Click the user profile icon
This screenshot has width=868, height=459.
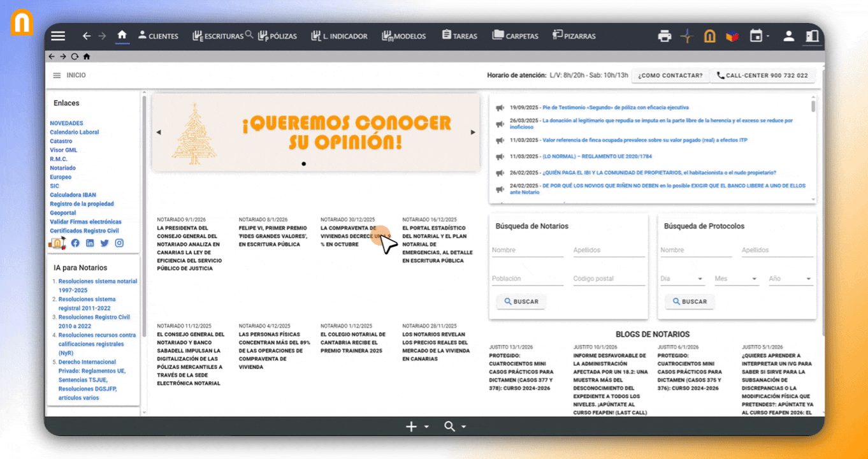coord(788,36)
